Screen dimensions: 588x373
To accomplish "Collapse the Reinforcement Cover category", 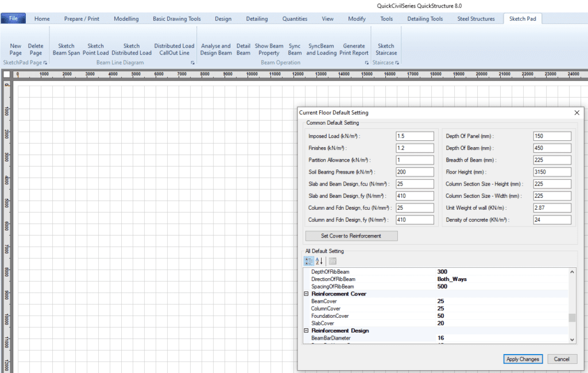I will point(306,294).
